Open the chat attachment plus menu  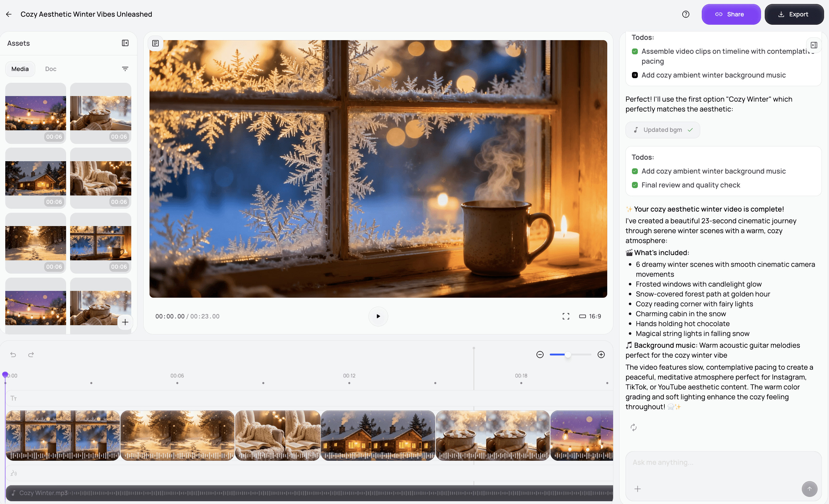(x=637, y=489)
